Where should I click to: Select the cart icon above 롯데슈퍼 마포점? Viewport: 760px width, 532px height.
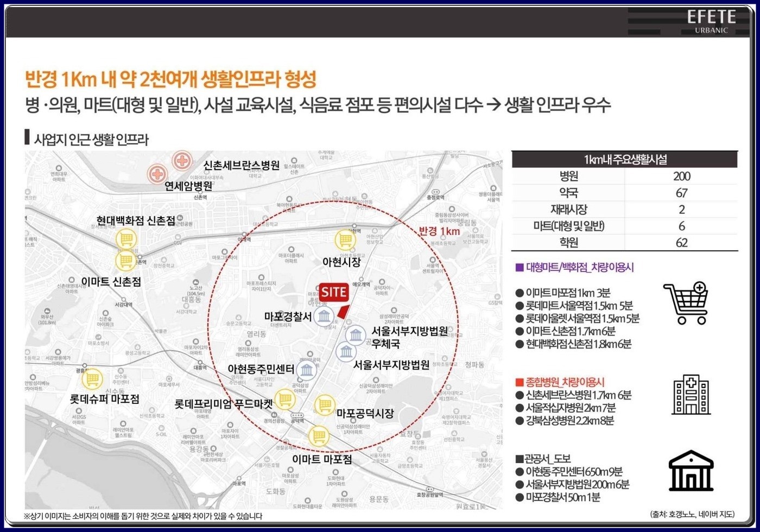(92, 378)
